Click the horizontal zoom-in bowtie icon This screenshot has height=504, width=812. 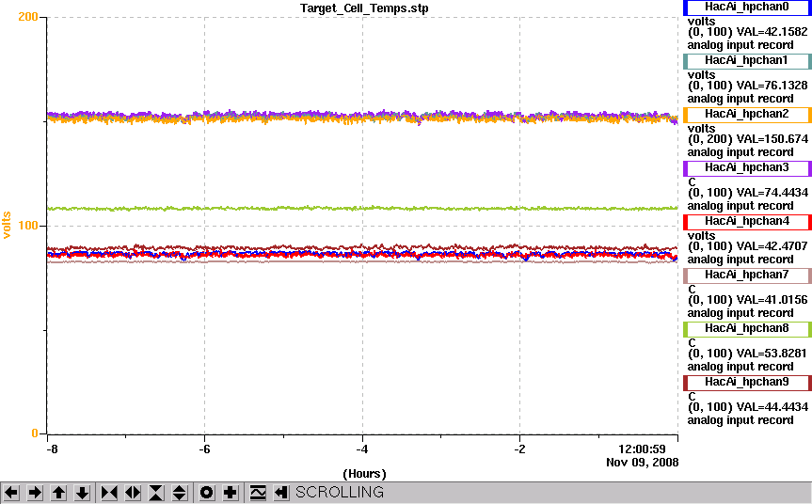[x=109, y=493]
